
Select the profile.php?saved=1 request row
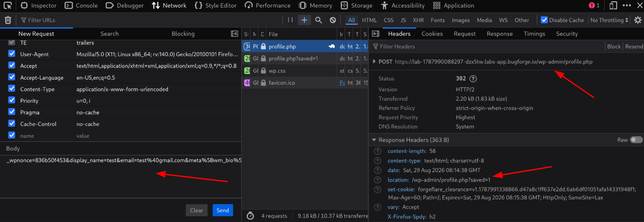(x=305, y=59)
